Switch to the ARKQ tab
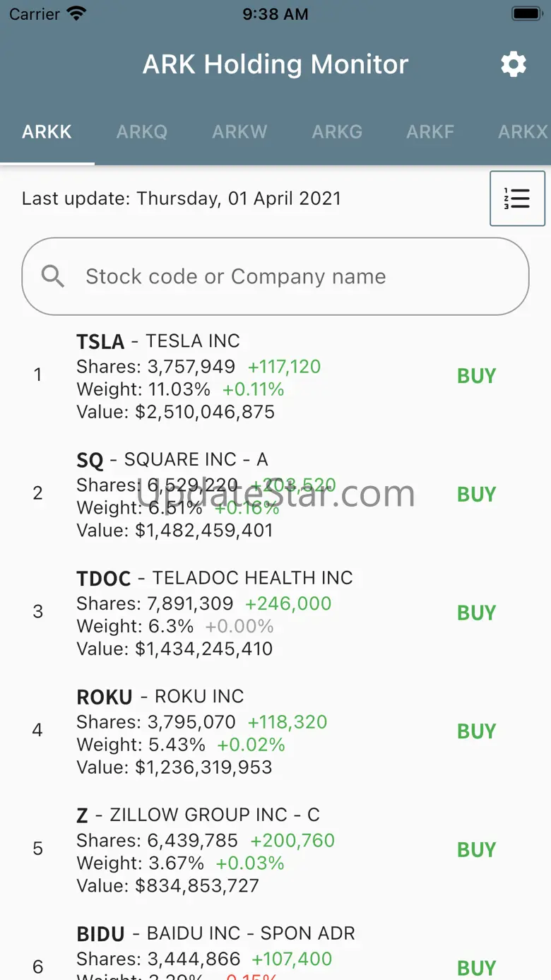The image size is (551, 980). click(x=142, y=132)
